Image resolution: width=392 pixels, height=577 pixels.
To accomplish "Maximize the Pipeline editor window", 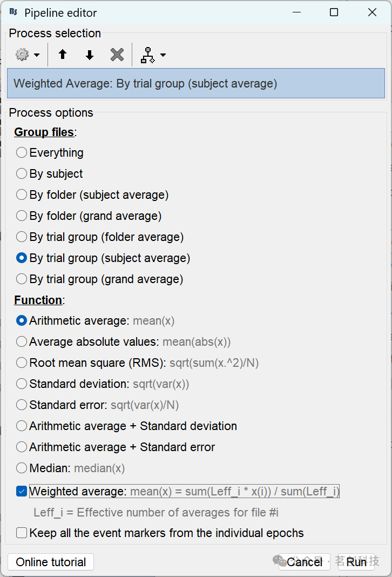I will pyautogui.click(x=334, y=12).
